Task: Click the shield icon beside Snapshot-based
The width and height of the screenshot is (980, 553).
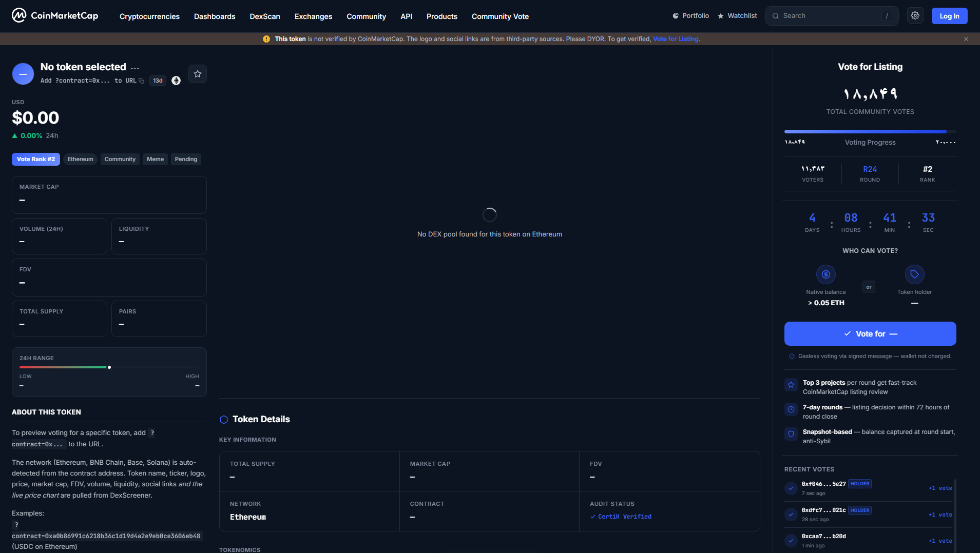Action: pos(791,434)
